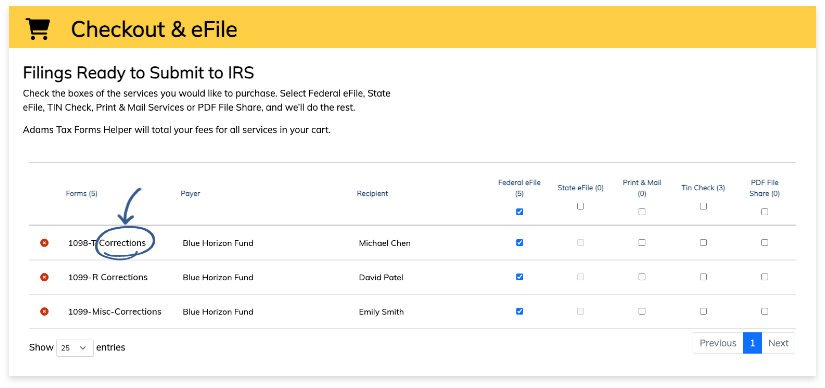This screenshot has width=825, height=388.
Task: Remove the 1099-Misc-Corrections filing
Action: pyautogui.click(x=44, y=312)
